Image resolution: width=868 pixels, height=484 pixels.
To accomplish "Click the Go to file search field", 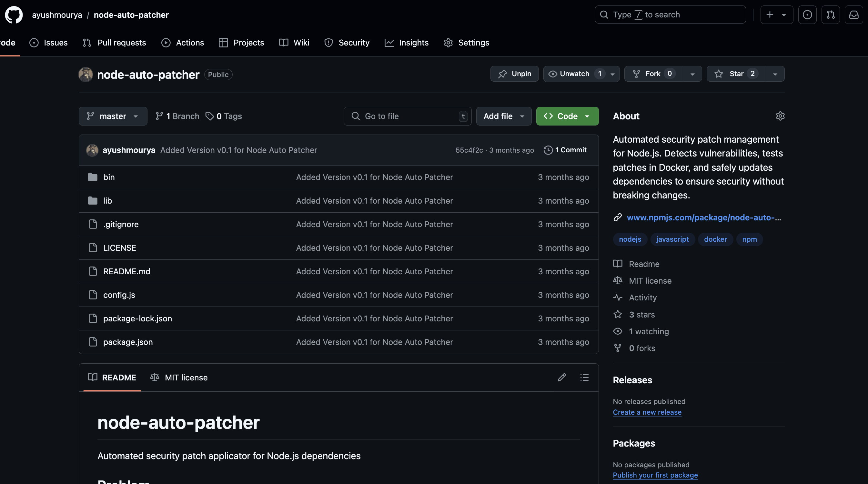I will [x=407, y=116].
